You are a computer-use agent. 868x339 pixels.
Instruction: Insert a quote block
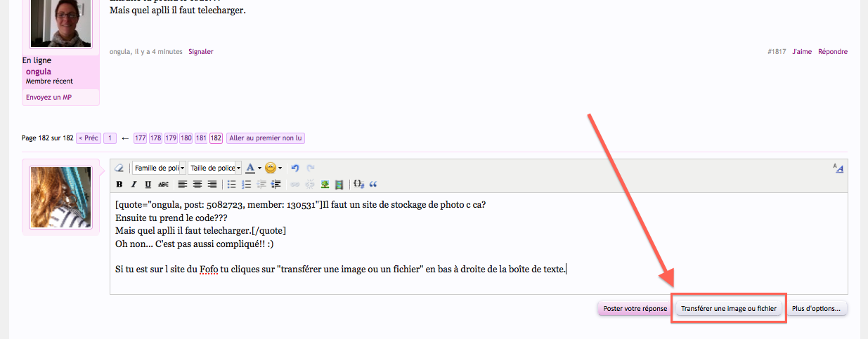click(373, 185)
